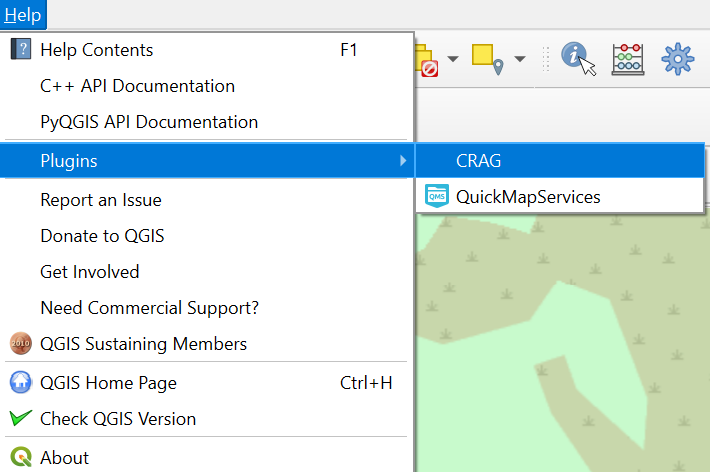710x472 pixels.
Task: Click the blue home icon
Action: point(21,382)
